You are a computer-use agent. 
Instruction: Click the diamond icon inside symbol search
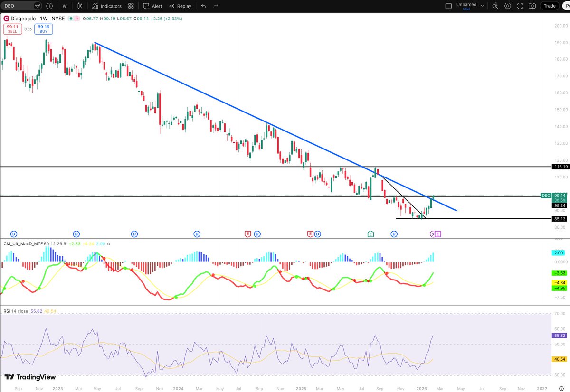37,6
